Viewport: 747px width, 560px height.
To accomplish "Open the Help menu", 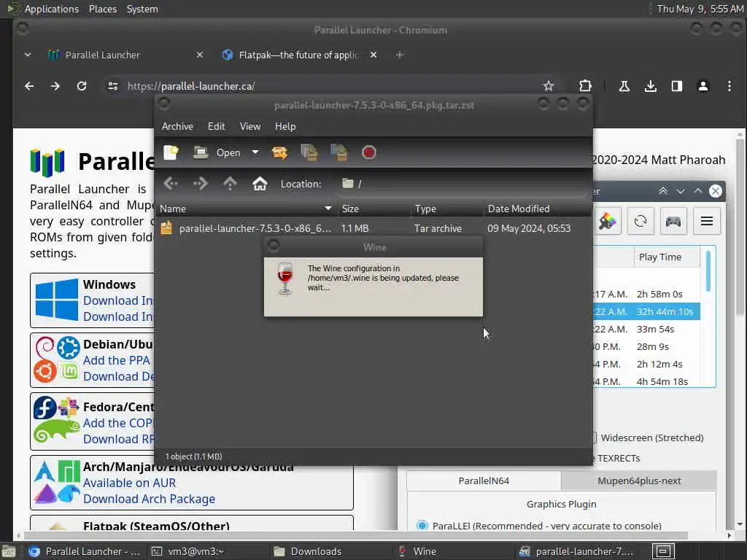I will [x=285, y=126].
